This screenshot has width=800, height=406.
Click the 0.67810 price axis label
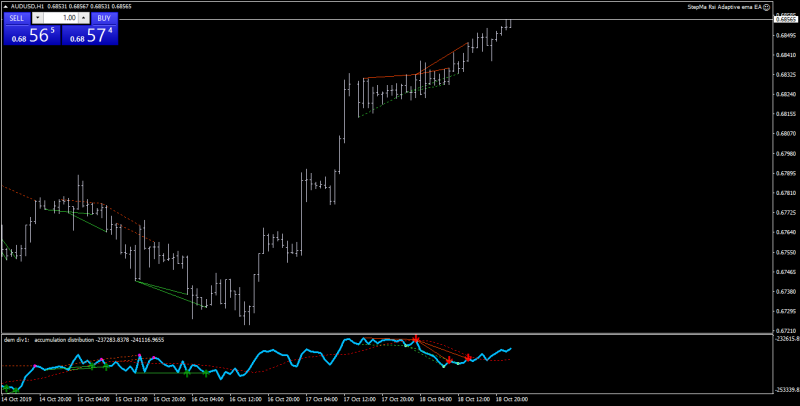786,193
